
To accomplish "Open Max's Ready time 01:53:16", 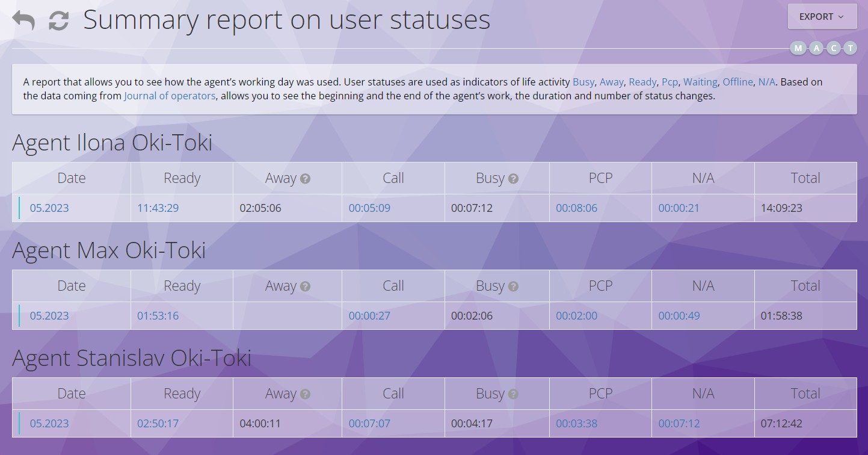I will 158,316.
